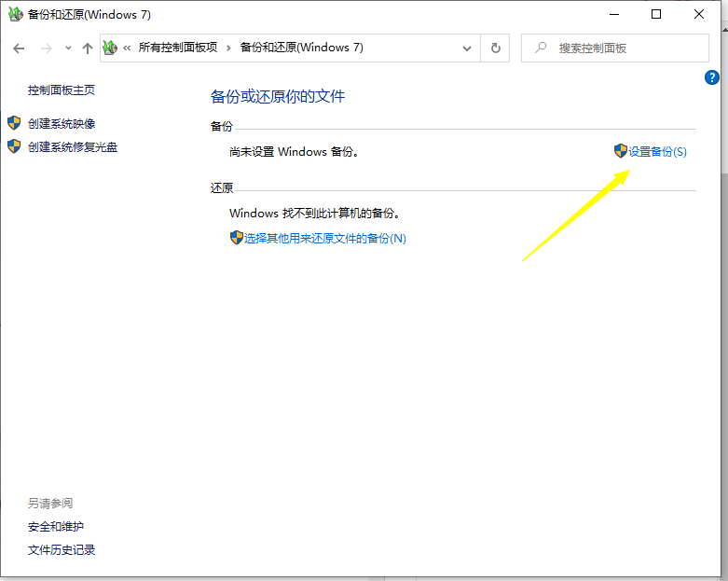Click 创建系统映像 in the left panel
This screenshot has width=728, height=581.
click(62, 123)
